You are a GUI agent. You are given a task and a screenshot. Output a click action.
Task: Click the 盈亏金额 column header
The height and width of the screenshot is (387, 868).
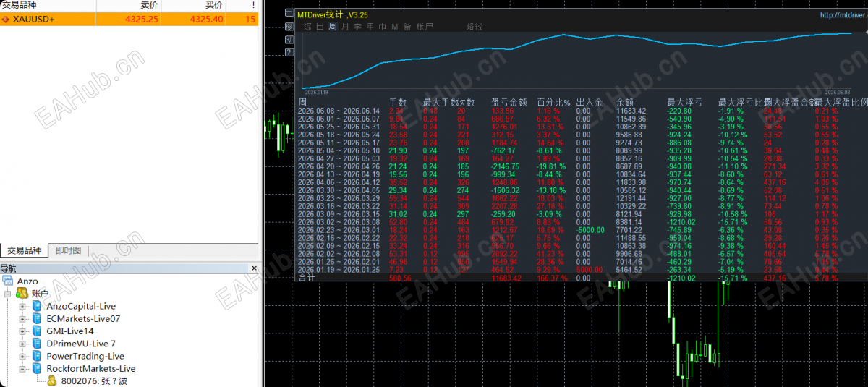(x=509, y=102)
